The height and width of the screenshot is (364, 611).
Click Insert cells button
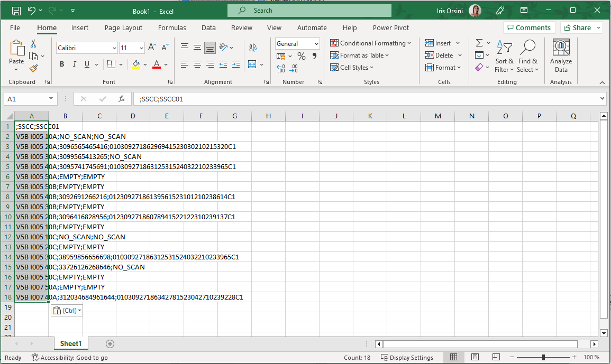[x=439, y=43]
